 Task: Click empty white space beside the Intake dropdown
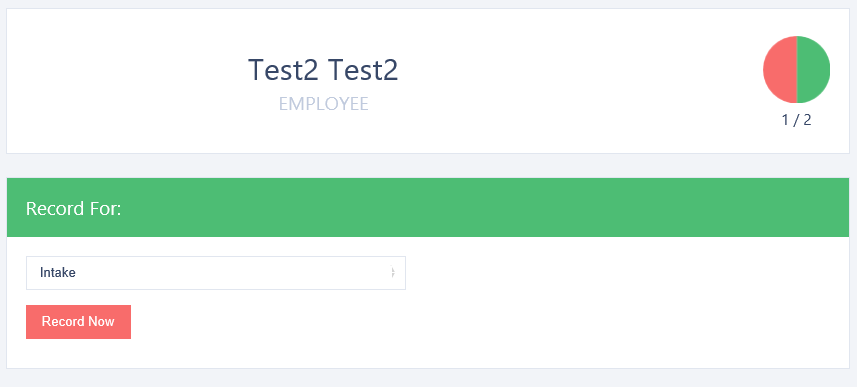pos(623,273)
